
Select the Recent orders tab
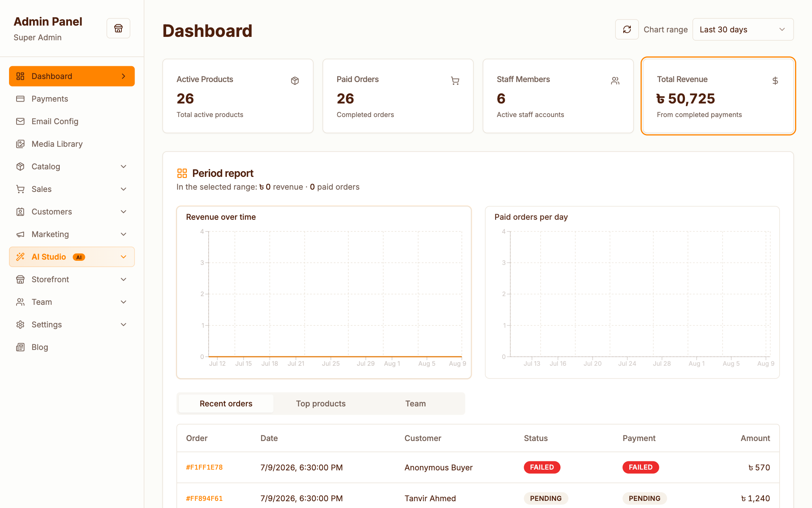(226, 403)
